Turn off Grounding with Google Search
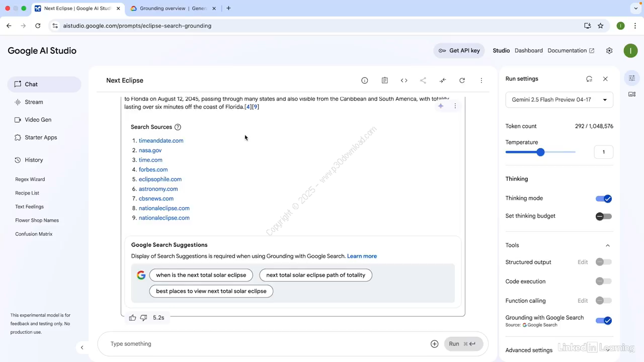Viewport: 644px width, 362px height. click(x=603, y=321)
